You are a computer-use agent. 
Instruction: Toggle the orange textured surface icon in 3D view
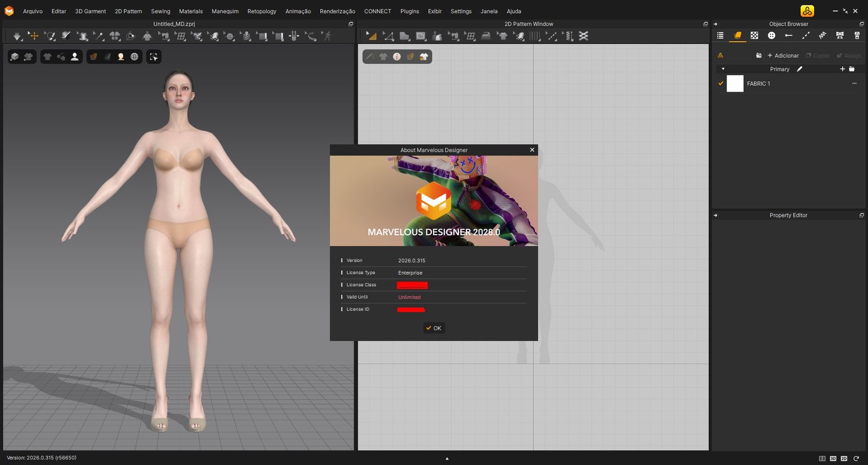pyautogui.click(x=93, y=56)
